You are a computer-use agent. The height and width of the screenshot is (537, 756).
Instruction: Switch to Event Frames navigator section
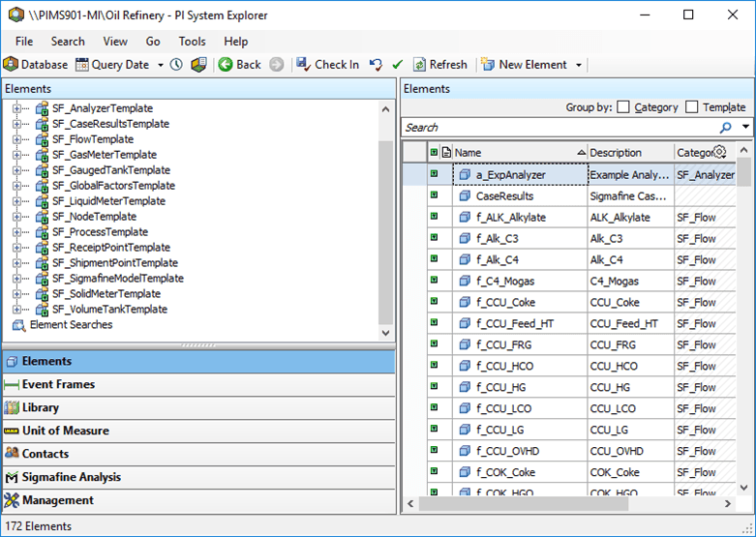[x=198, y=384]
